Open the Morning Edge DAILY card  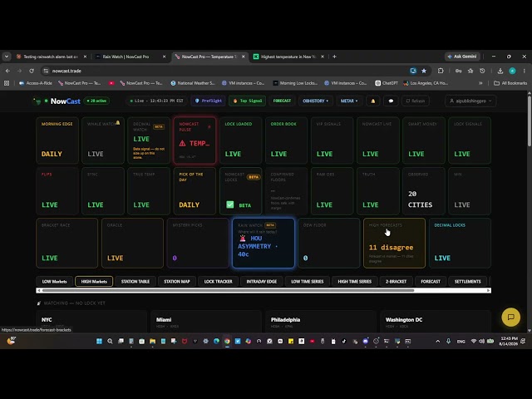pyautogui.click(x=57, y=140)
